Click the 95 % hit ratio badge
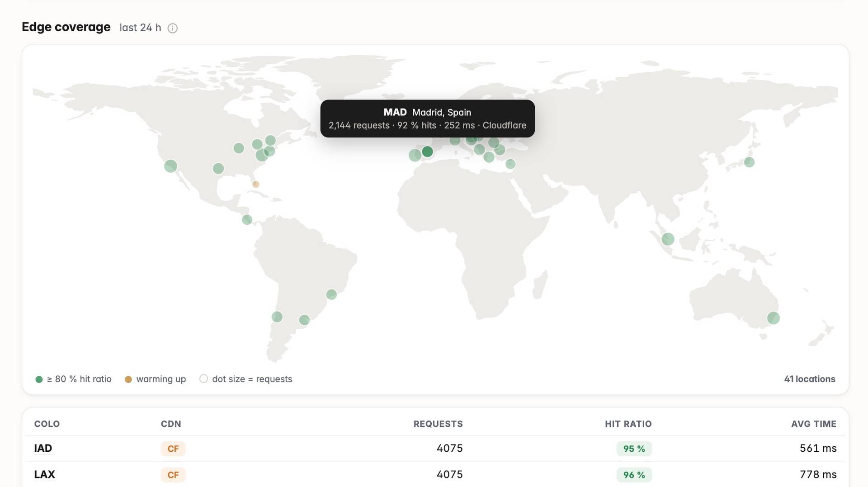This screenshot has height=487, width=868. point(634,449)
